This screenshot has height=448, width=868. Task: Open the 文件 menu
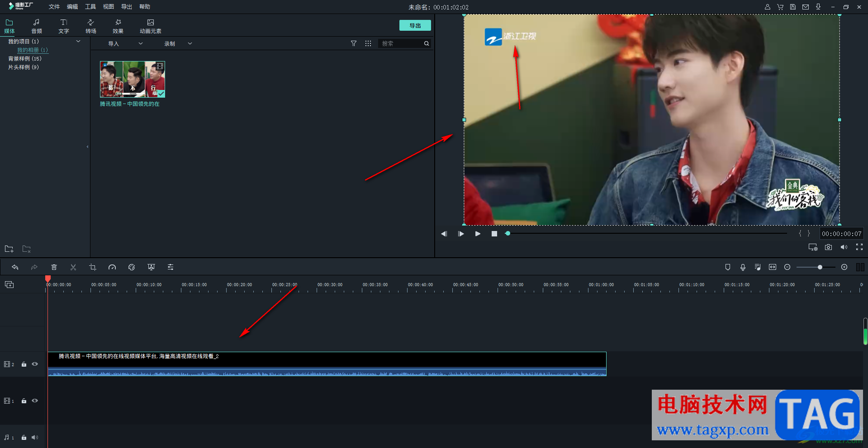[x=54, y=7]
